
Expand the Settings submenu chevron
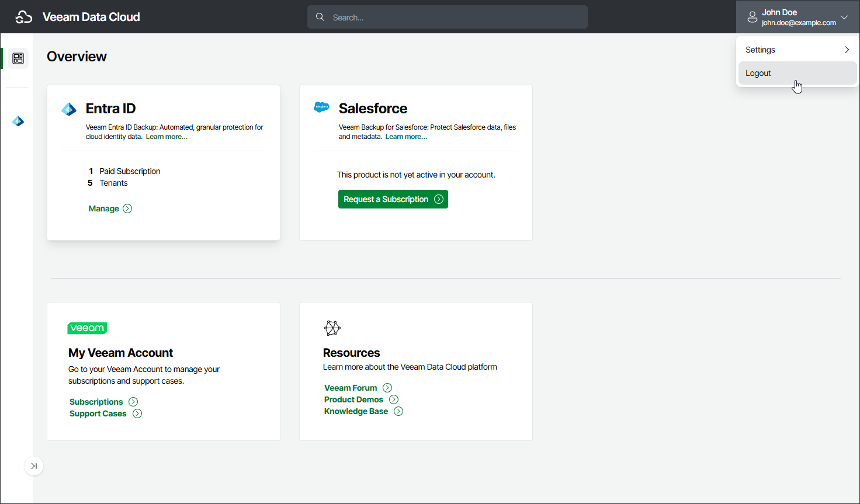847,50
